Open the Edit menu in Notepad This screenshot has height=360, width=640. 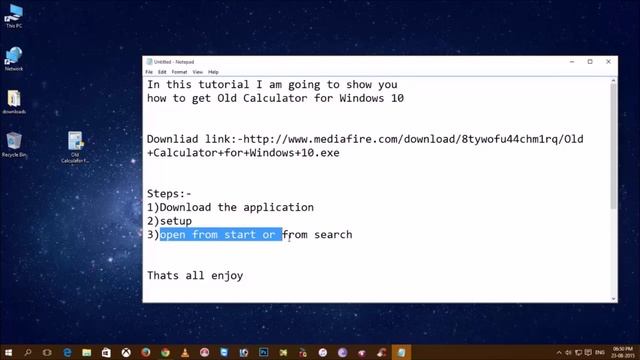[x=162, y=72]
